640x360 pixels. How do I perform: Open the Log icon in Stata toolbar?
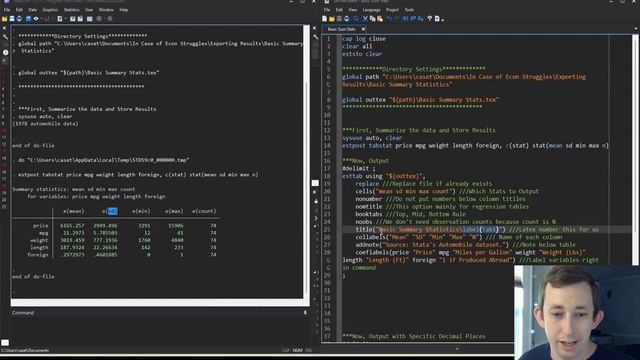28,19
